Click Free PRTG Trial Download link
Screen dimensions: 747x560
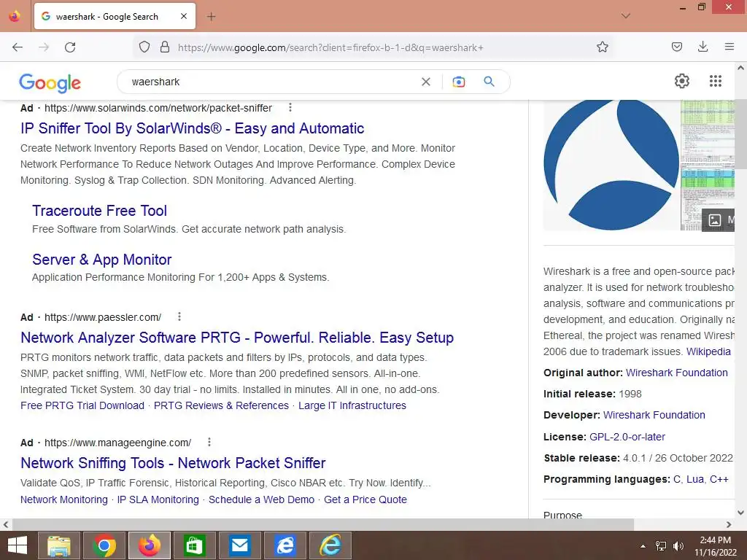click(82, 405)
